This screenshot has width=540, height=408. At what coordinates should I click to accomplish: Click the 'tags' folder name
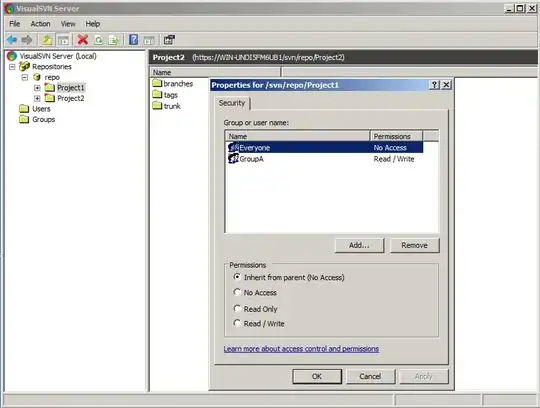171,95
